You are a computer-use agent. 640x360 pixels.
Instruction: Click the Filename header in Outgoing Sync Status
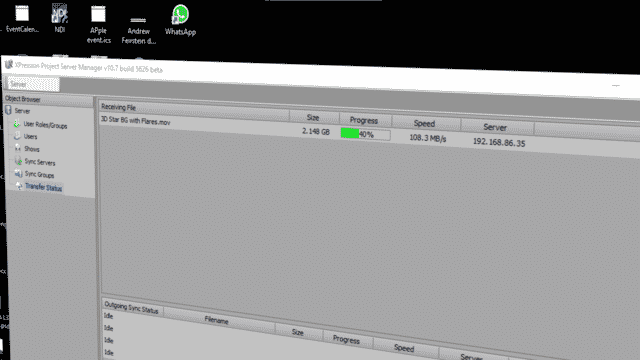click(x=216, y=320)
